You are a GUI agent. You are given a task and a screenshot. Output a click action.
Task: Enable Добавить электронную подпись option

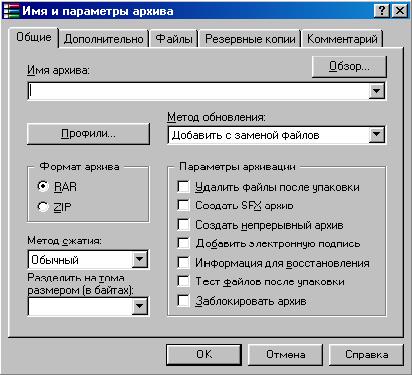point(184,243)
